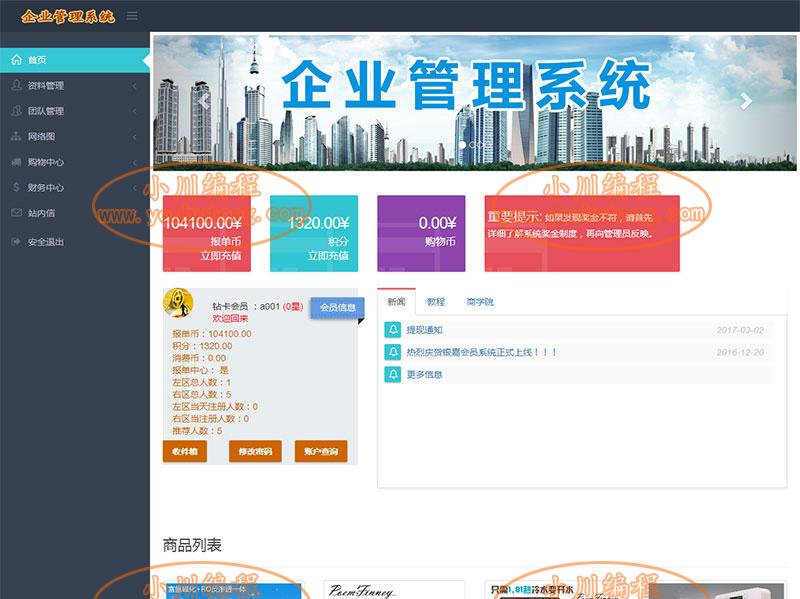Click the bell icon beside 热烈庆贺 announcement
Screen dimensions: 800x599
click(x=393, y=352)
